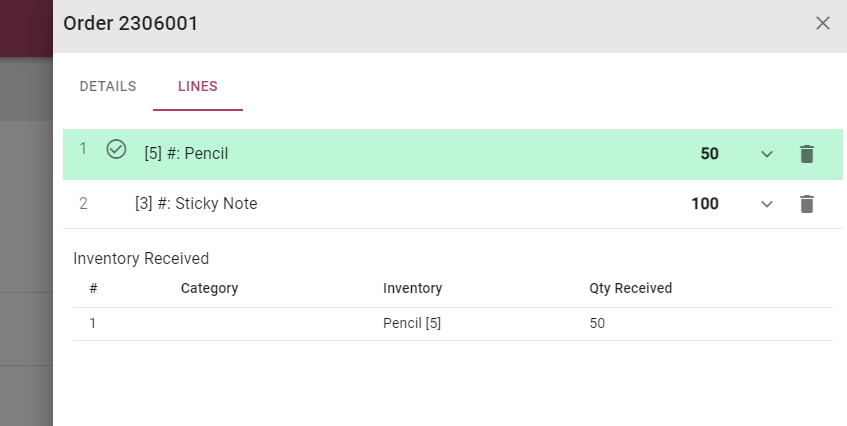Delete the Pencil order line
The width and height of the screenshot is (847, 426).
point(807,154)
